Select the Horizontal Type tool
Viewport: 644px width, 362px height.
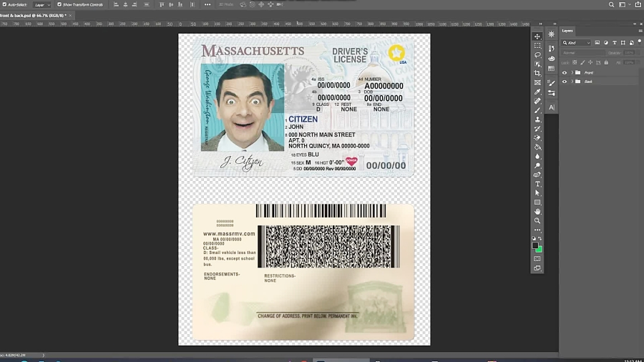pos(537,184)
